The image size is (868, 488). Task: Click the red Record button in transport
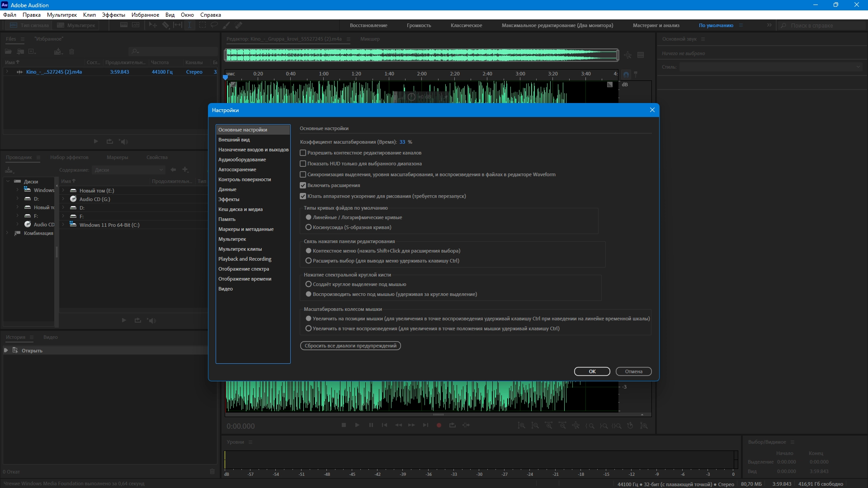pyautogui.click(x=439, y=425)
